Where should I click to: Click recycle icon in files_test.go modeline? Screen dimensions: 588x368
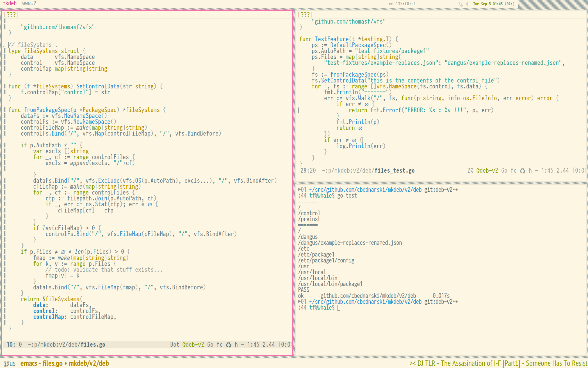(522, 171)
